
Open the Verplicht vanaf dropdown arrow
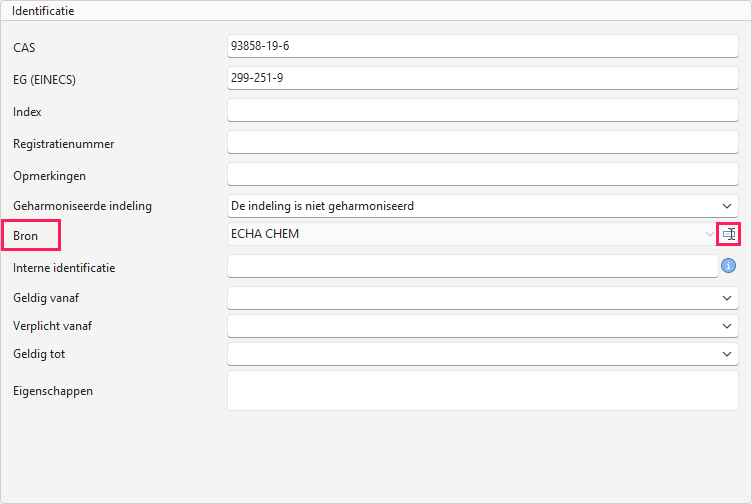pos(727,326)
